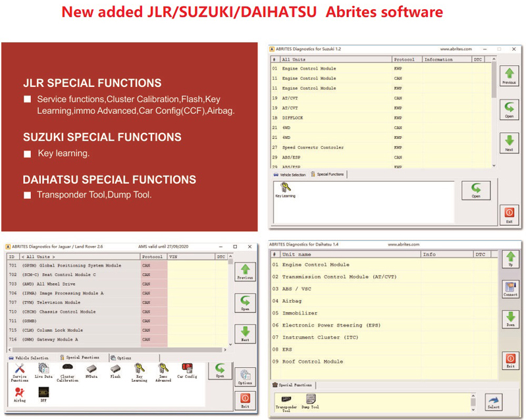Select 'Electronic Power Steering (EPS)' row

coord(384,325)
